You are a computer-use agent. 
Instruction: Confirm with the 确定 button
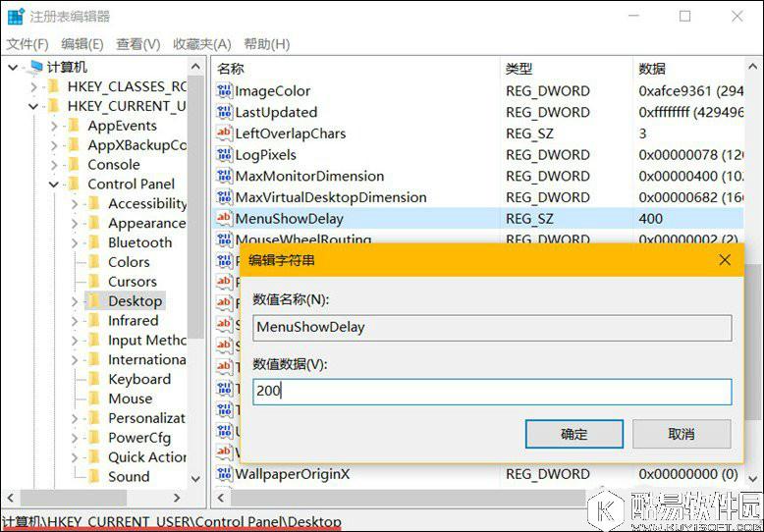[573, 434]
